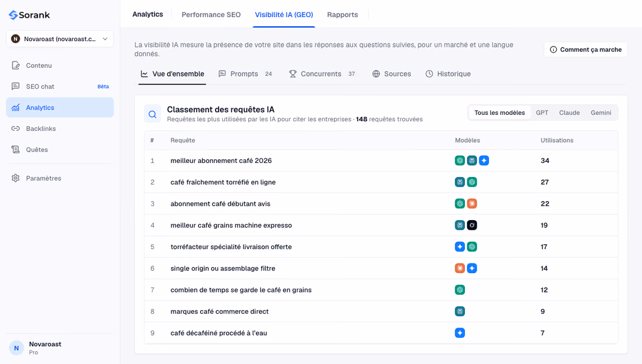Click the utilisation count 27

coord(545,182)
